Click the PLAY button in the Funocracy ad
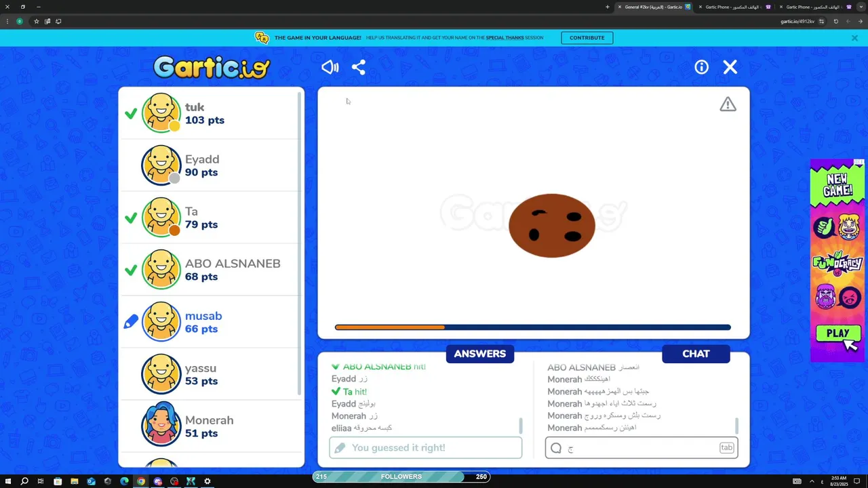The width and height of the screenshot is (868, 488). pyautogui.click(x=837, y=333)
